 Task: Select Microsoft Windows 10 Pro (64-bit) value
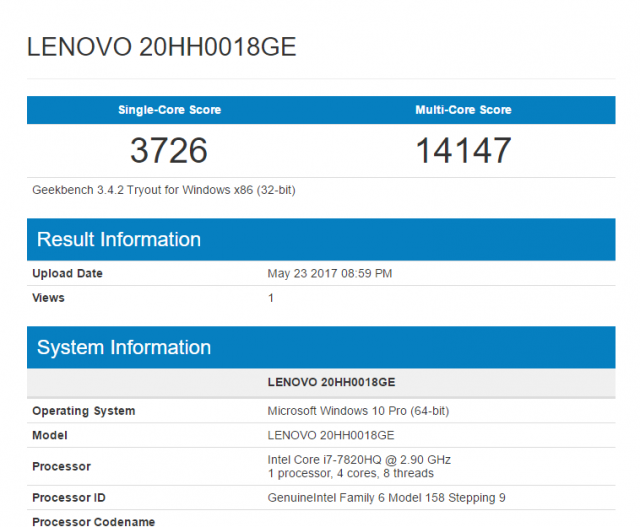tap(358, 411)
